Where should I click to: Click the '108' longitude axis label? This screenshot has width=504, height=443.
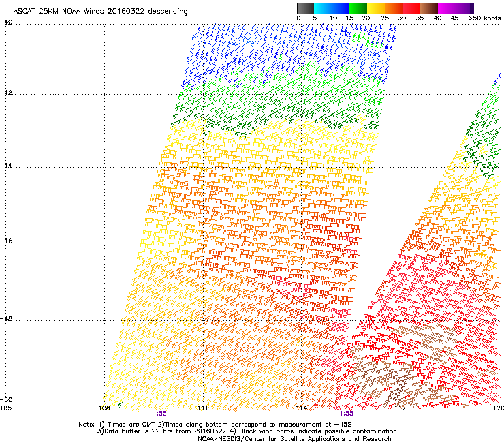(104, 408)
